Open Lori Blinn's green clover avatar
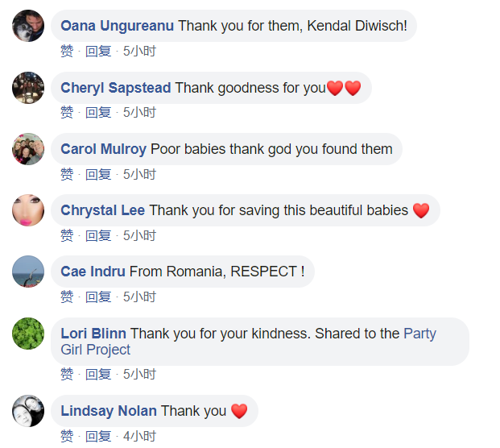The image size is (500, 448). tap(28, 334)
